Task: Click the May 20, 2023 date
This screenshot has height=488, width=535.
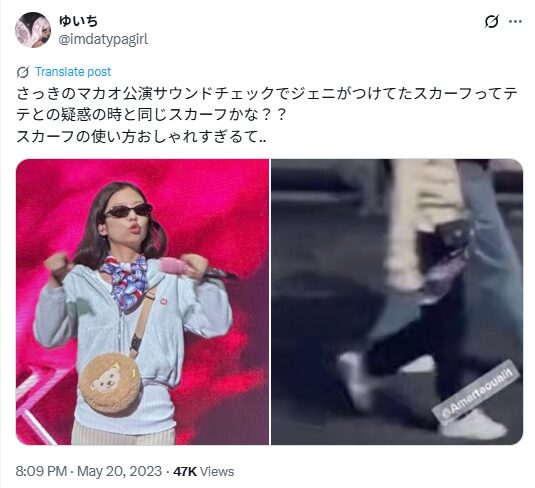Action: point(119,471)
